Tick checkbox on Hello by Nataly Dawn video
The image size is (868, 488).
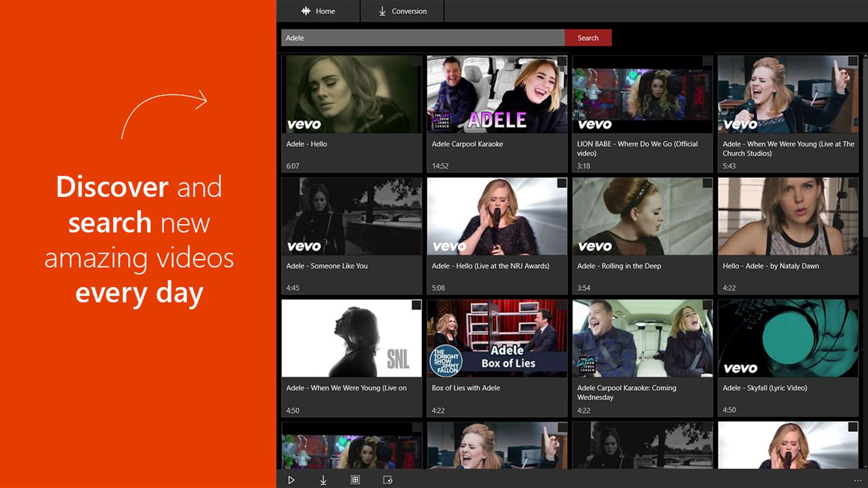[x=853, y=183]
